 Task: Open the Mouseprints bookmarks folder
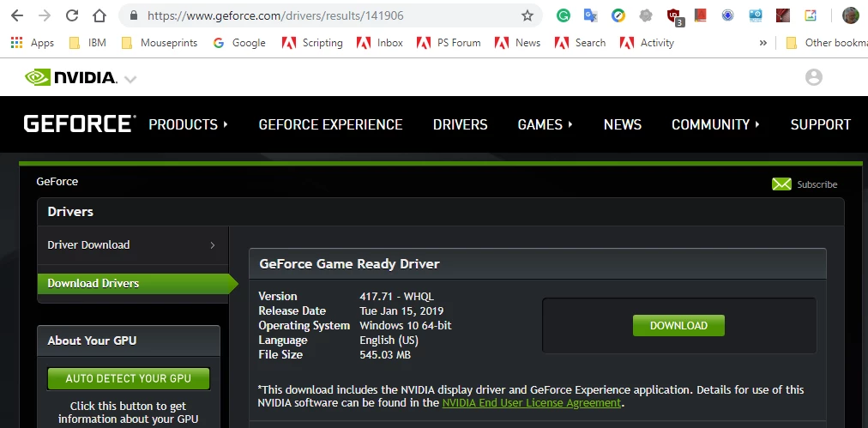point(160,43)
